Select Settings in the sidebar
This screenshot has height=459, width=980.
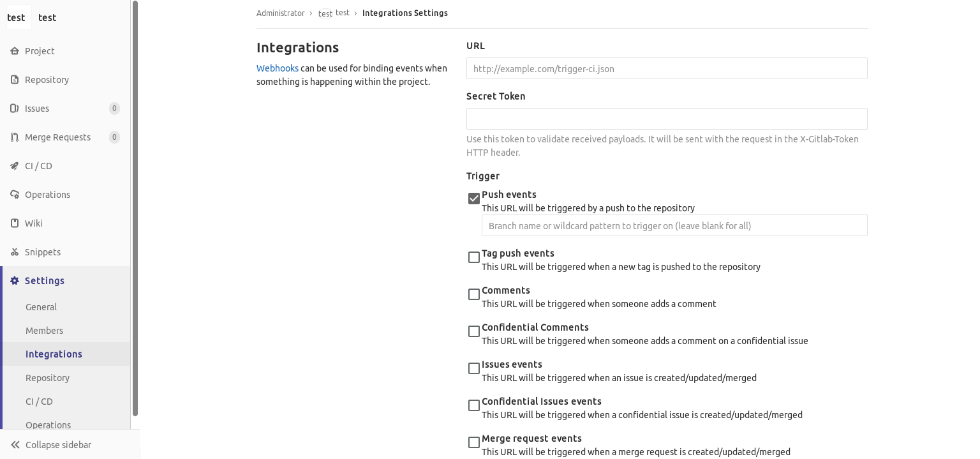click(x=65, y=281)
